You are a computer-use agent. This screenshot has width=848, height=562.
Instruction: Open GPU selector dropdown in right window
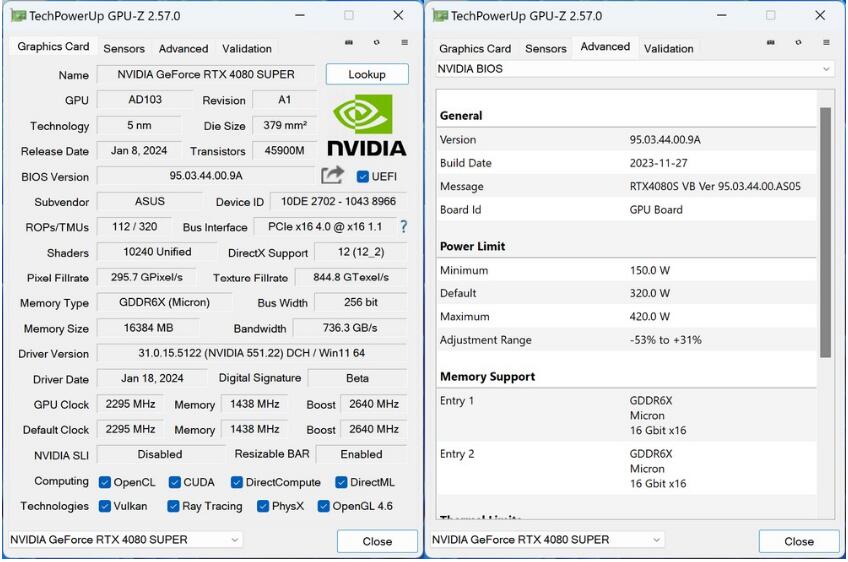point(547,540)
